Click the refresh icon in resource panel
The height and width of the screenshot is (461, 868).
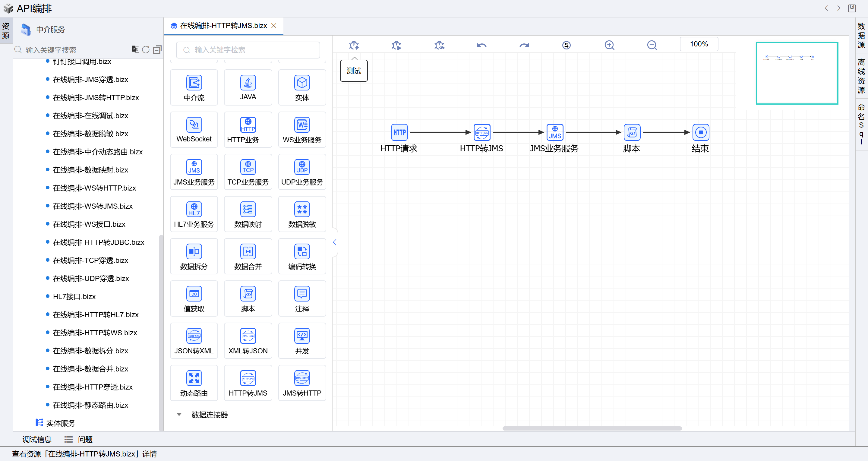pos(146,49)
